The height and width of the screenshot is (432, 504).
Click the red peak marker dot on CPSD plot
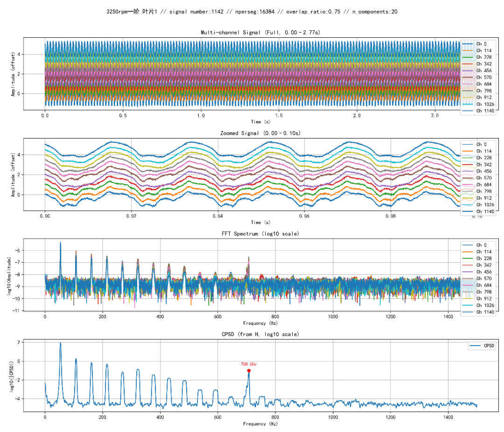[249, 370]
